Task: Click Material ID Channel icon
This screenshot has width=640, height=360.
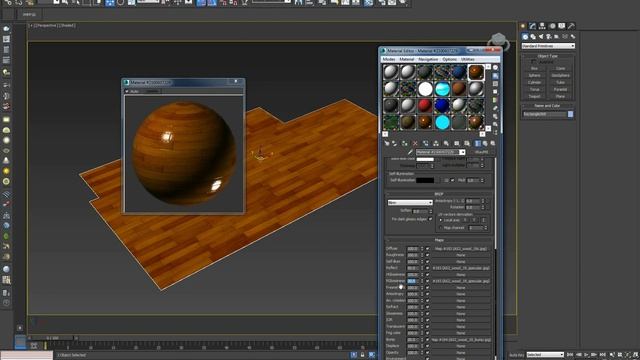Action: pos(456,143)
